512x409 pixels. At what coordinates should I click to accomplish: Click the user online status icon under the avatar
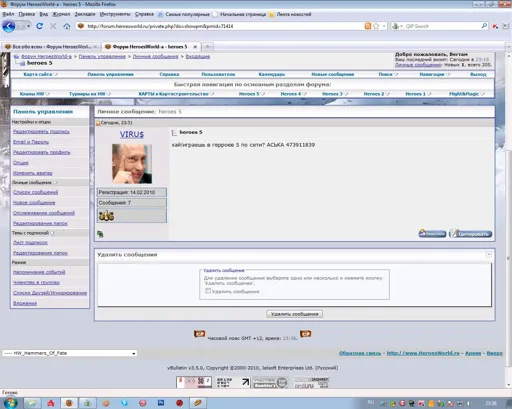point(100,234)
